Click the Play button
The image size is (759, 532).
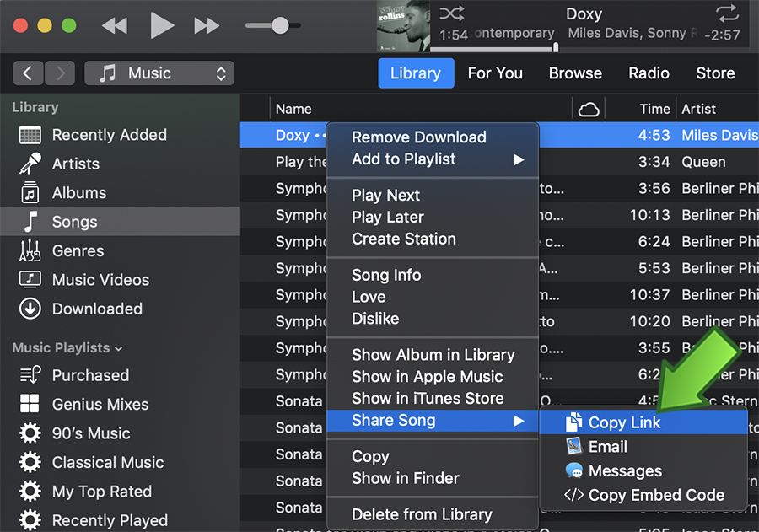(161, 25)
